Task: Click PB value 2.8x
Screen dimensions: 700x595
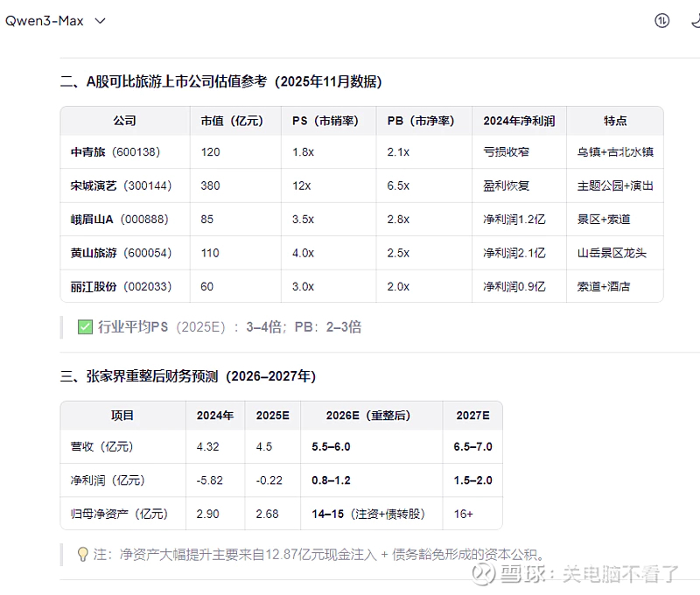Action: point(398,220)
